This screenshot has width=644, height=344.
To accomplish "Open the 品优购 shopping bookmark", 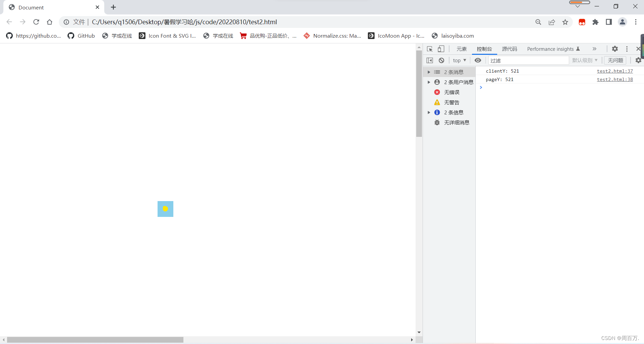I will tap(268, 36).
